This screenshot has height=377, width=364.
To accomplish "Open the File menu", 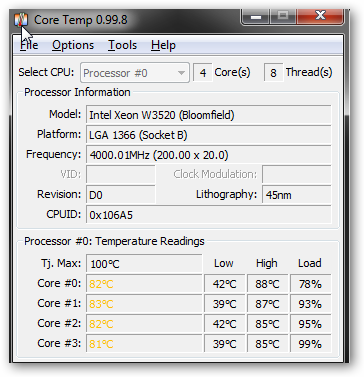I will pos(29,45).
